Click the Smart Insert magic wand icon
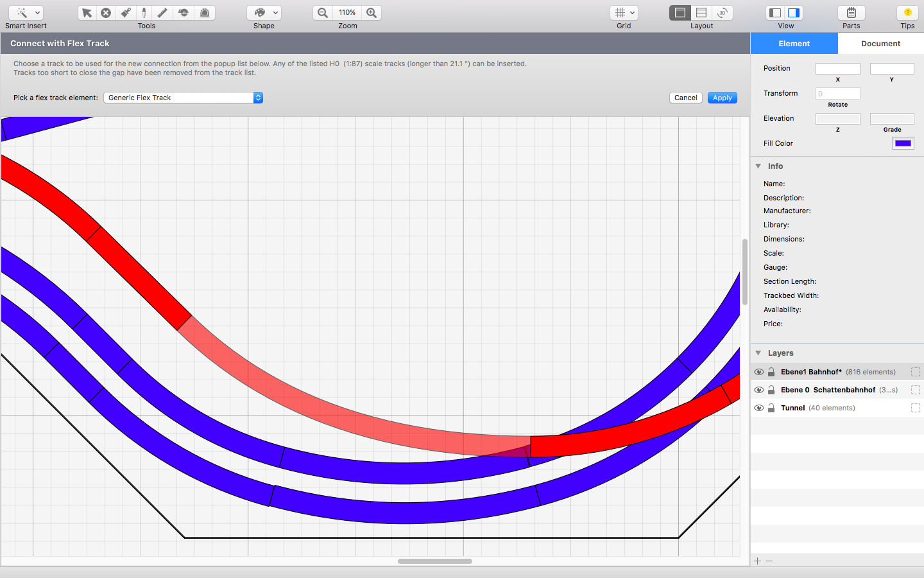Image resolution: width=924 pixels, height=578 pixels. pyautogui.click(x=21, y=13)
